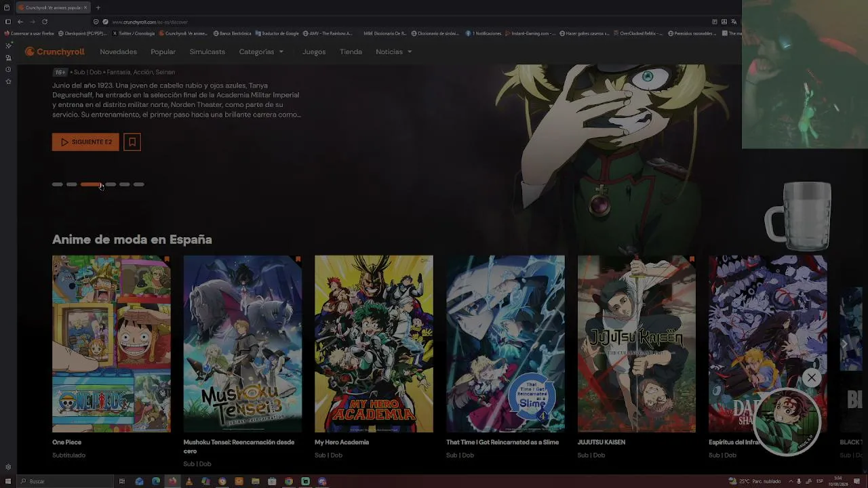Viewport: 868px width, 488px height.
Task: Go to the Popular page
Action: pyautogui.click(x=163, y=52)
